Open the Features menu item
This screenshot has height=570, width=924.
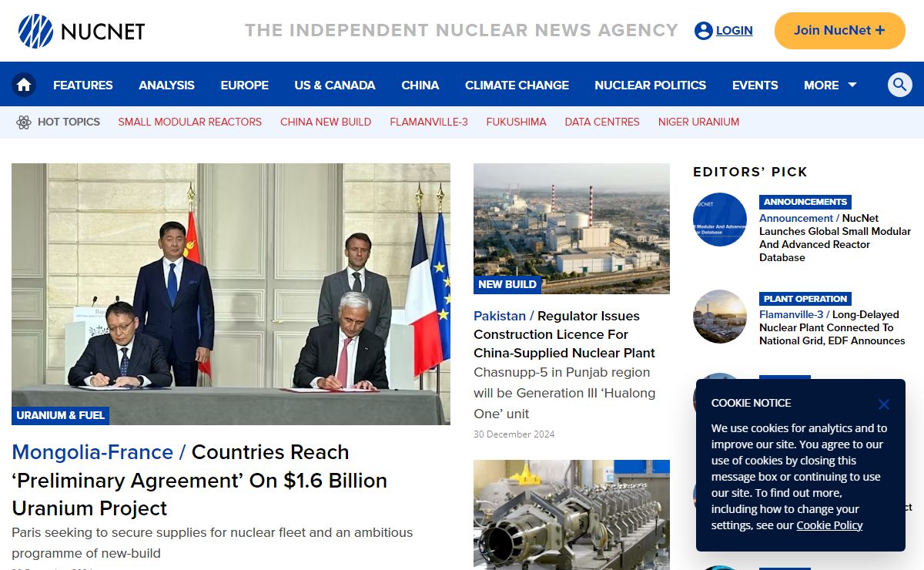(83, 85)
